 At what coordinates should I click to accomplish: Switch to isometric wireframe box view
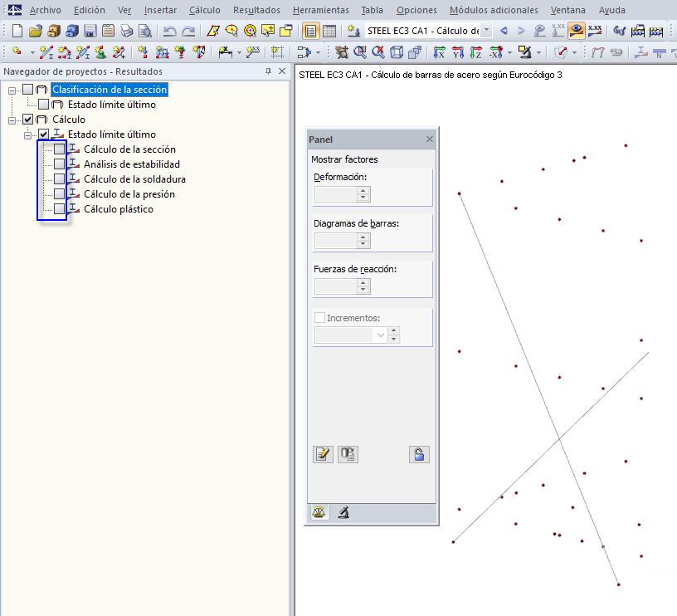click(x=397, y=52)
